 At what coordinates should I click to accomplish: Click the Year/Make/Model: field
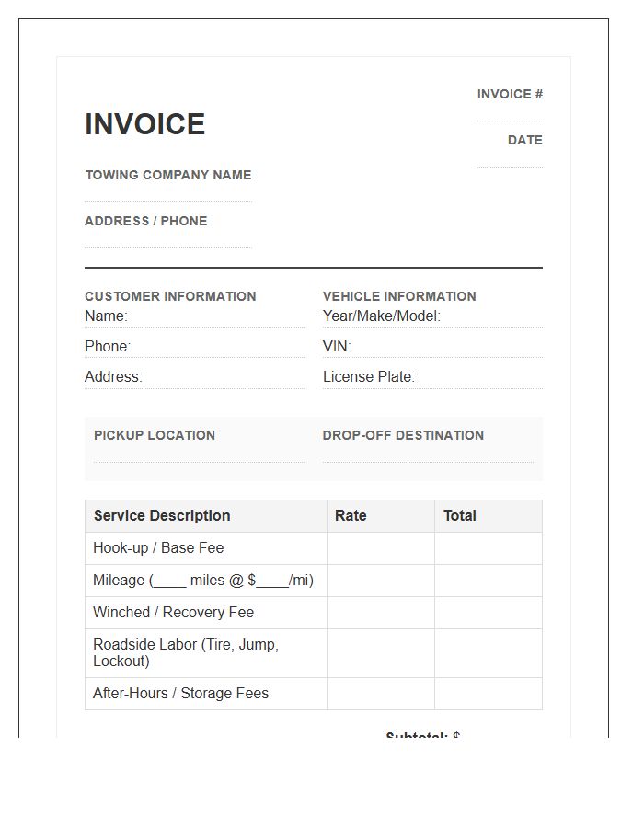[x=432, y=316]
